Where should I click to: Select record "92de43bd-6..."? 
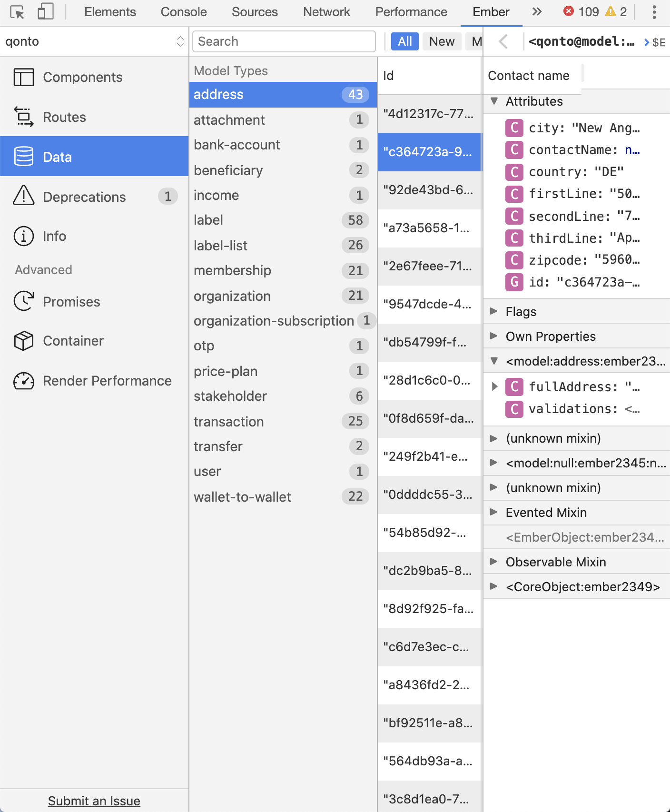pyautogui.click(x=430, y=190)
